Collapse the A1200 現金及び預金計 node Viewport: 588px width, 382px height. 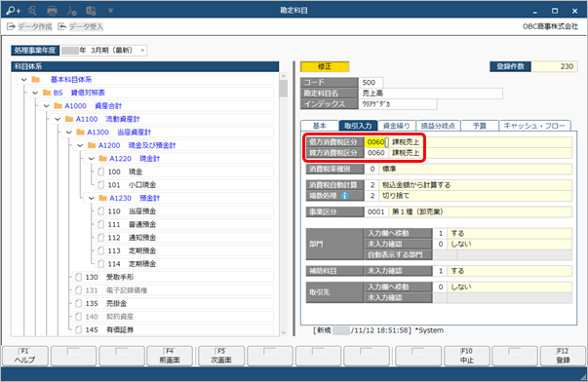[x=80, y=145]
